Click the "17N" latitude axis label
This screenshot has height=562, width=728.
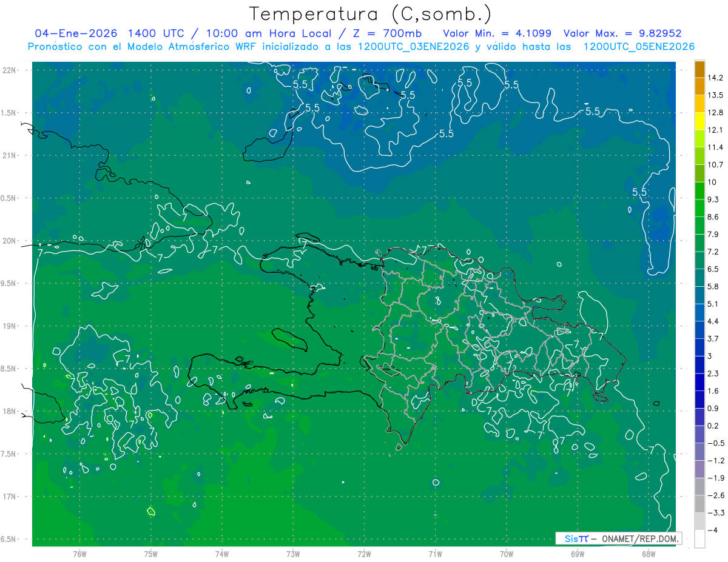(10, 497)
